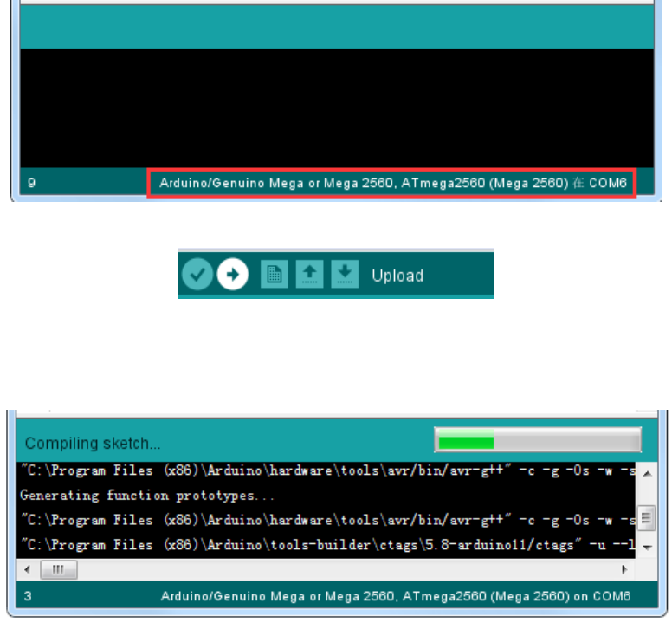Click the Generating function prototypes... console line
This screenshot has width=672, height=623.
pyautogui.click(x=147, y=496)
